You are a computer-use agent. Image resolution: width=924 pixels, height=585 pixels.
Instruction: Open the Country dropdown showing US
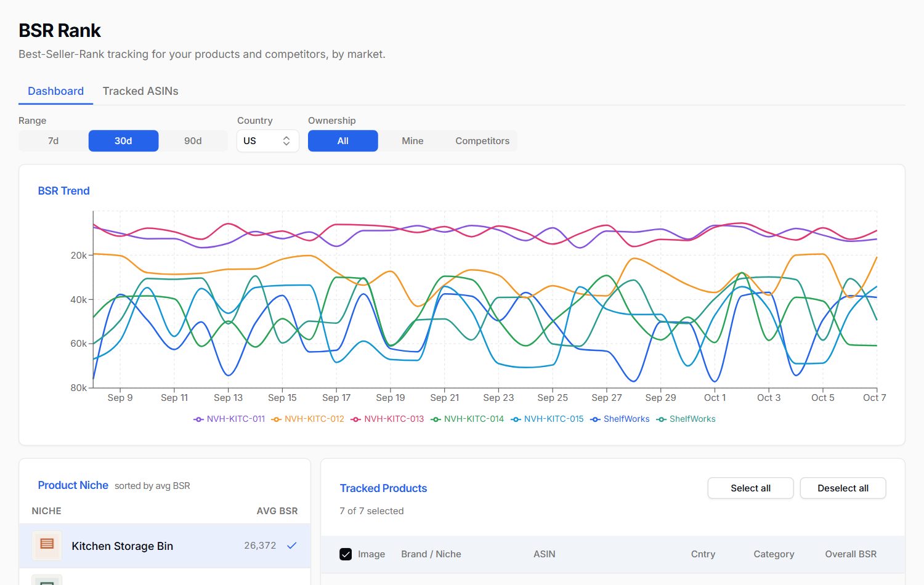click(x=268, y=141)
